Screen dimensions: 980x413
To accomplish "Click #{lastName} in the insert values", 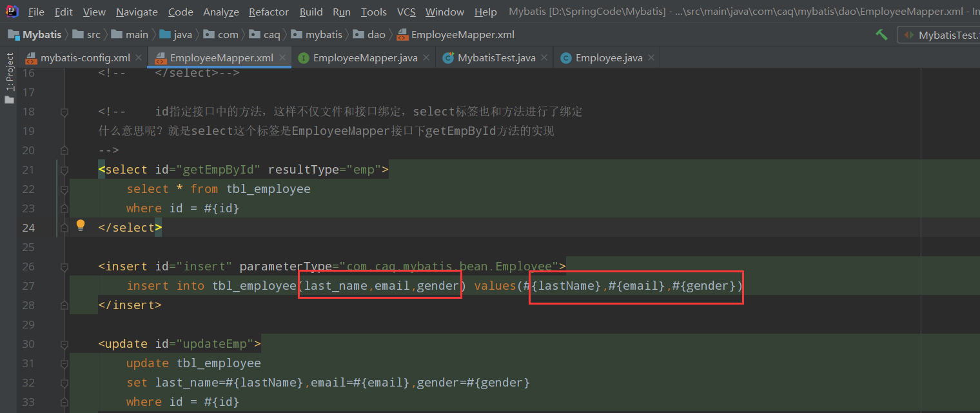I will pos(562,286).
